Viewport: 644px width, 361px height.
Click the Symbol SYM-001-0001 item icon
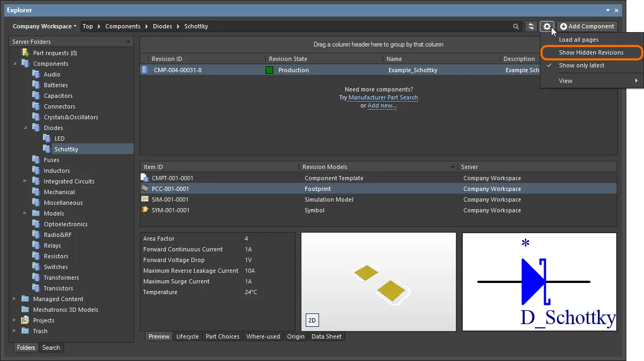coord(144,210)
